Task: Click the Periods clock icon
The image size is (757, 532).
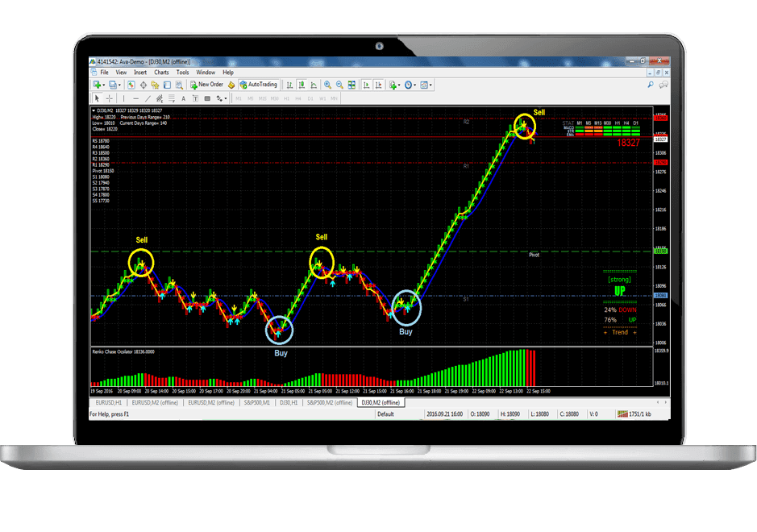Action: [409, 85]
